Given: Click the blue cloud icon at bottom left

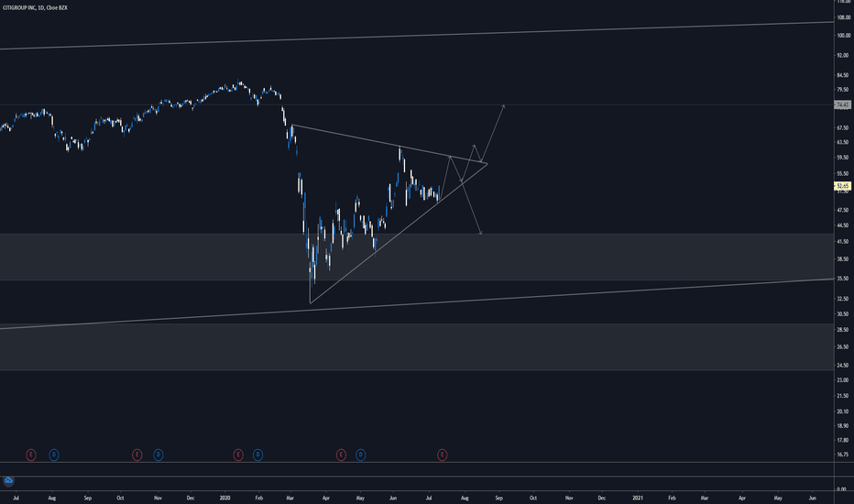Looking at the screenshot, I should pyautogui.click(x=8, y=480).
